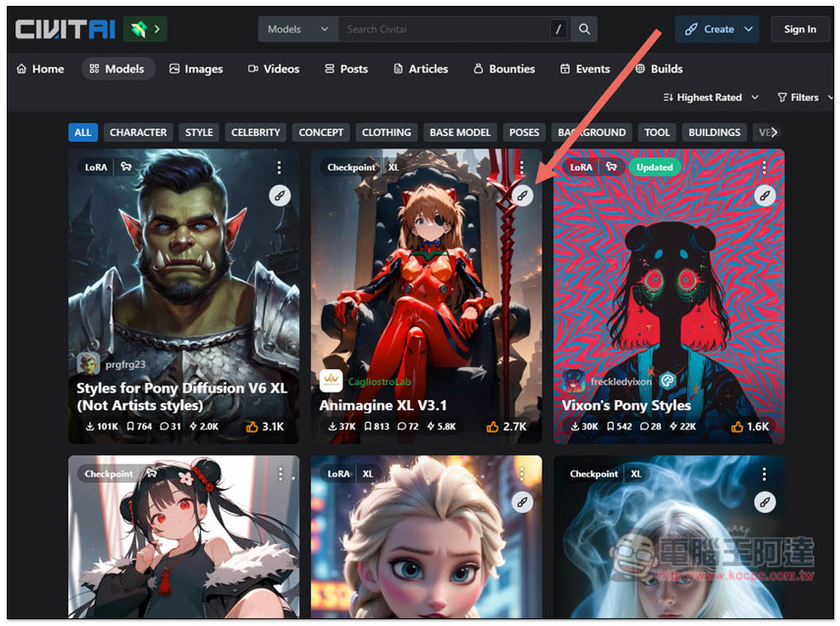Filter by TOOL category tag

coord(657,133)
